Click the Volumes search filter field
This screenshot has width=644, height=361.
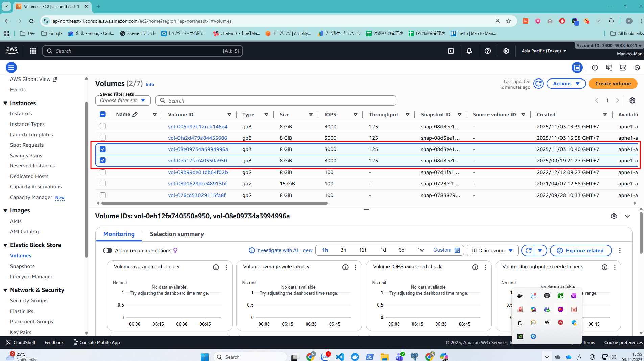pos(276,100)
